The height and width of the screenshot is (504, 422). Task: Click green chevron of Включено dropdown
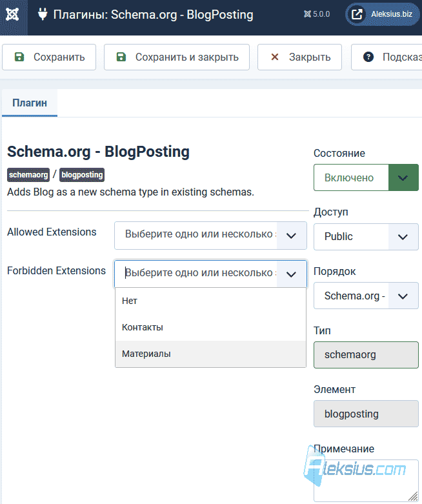point(403,177)
